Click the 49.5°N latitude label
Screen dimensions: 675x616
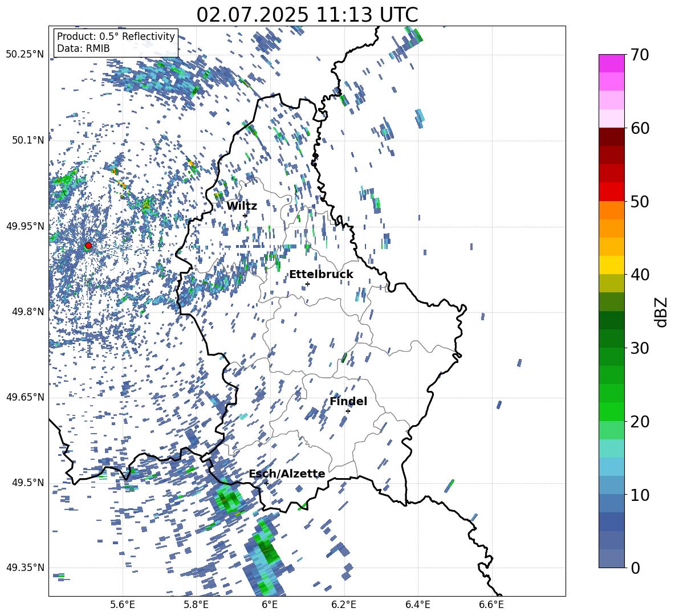(x=28, y=482)
